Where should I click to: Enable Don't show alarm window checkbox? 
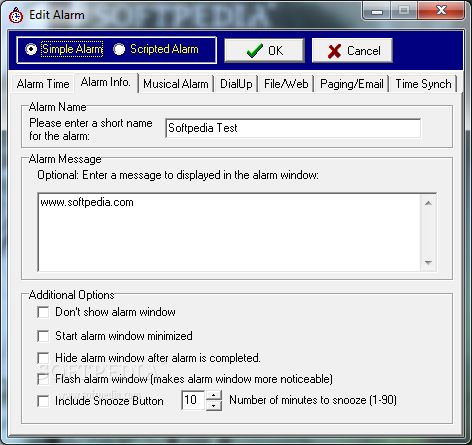pyautogui.click(x=43, y=312)
